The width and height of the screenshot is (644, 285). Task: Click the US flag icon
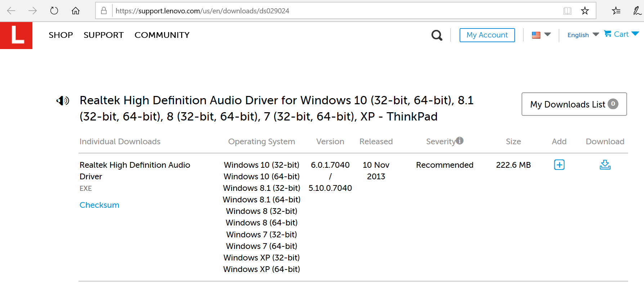(x=536, y=35)
